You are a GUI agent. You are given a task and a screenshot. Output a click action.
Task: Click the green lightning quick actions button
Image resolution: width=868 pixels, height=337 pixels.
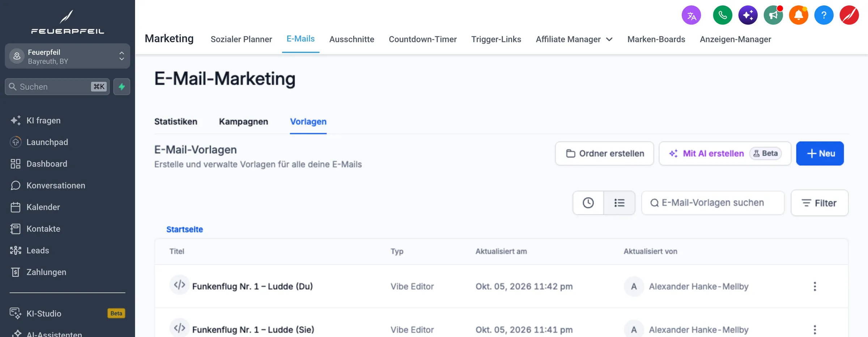[x=122, y=87]
